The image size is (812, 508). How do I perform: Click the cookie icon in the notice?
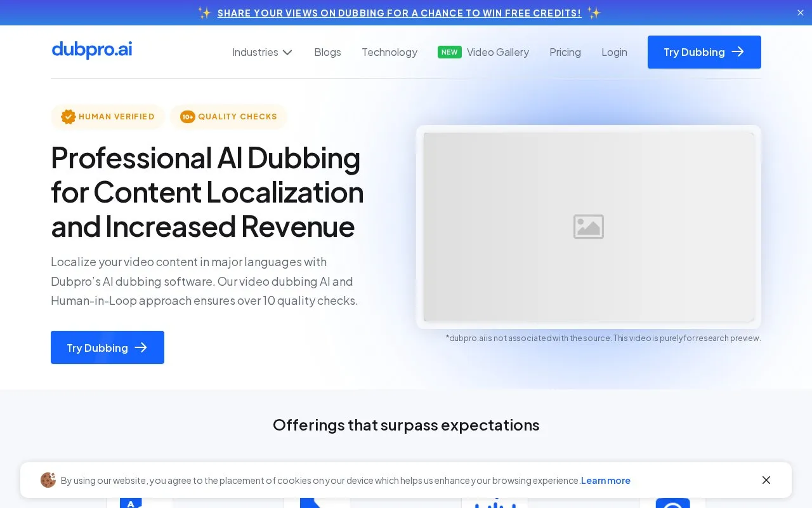coord(48,480)
